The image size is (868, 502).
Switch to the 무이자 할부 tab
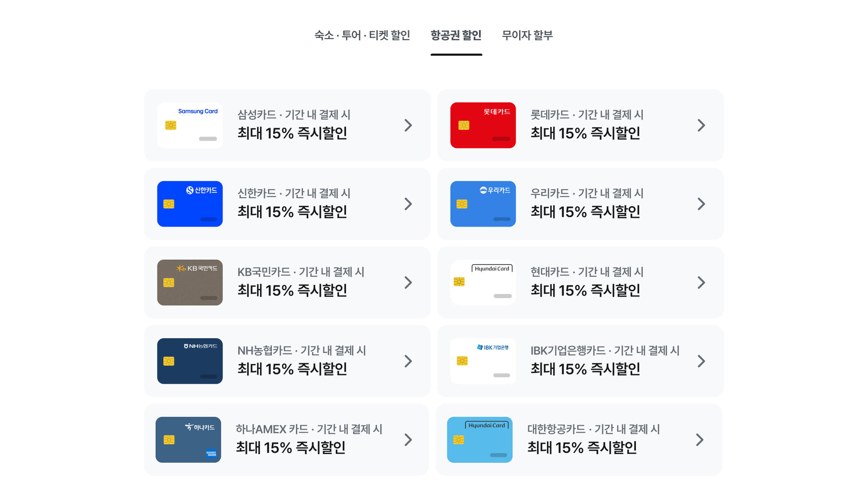click(527, 35)
